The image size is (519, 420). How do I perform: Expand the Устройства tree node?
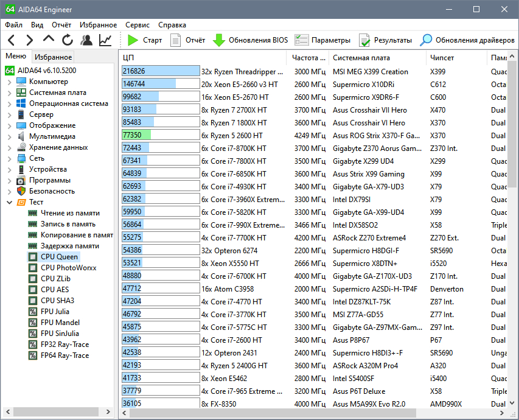pos(10,169)
